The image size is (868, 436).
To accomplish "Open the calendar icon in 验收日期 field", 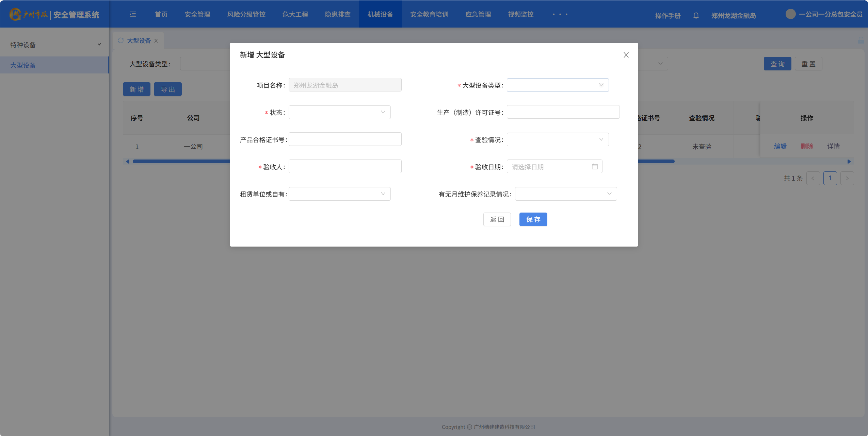I will click(594, 167).
